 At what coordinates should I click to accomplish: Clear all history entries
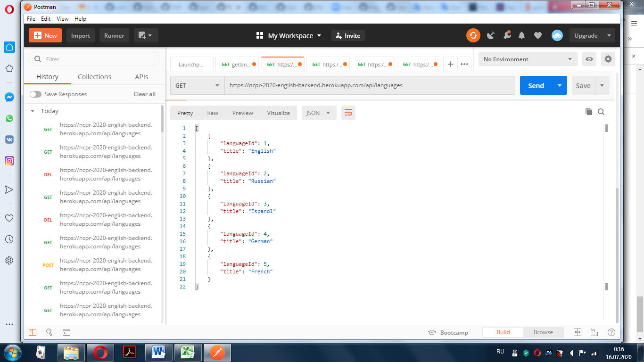(x=144, y=94)
